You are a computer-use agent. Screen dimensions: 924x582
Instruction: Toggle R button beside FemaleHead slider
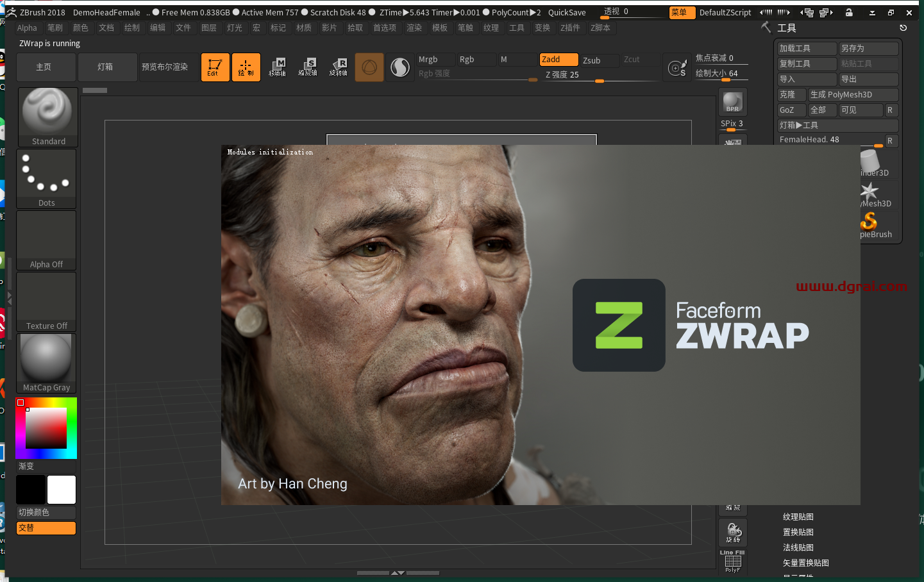(890, 140)
